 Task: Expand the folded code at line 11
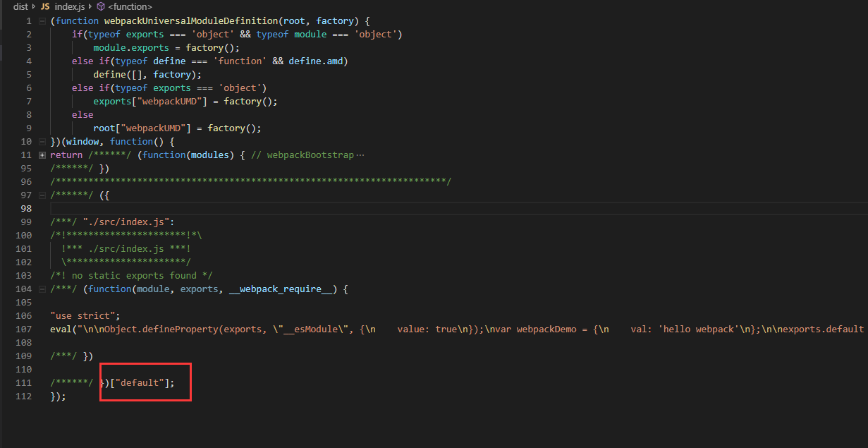tap(41, 155)
